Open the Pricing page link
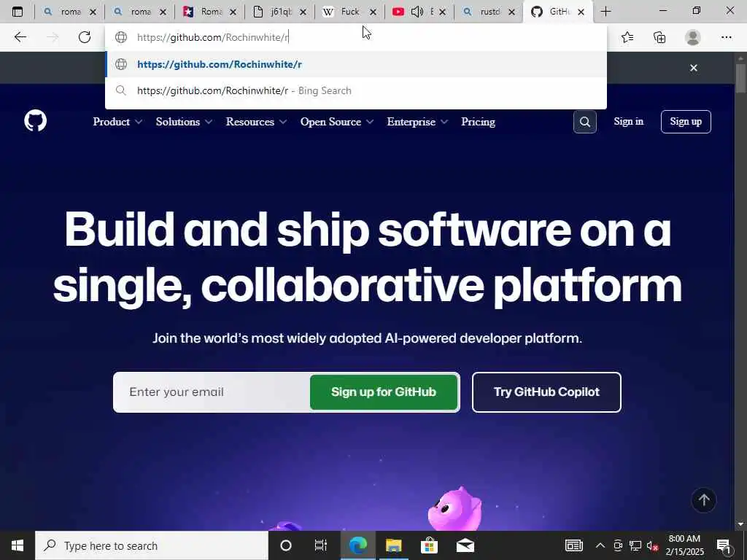This screenshot has width=747, height=560. pos(478,122)
